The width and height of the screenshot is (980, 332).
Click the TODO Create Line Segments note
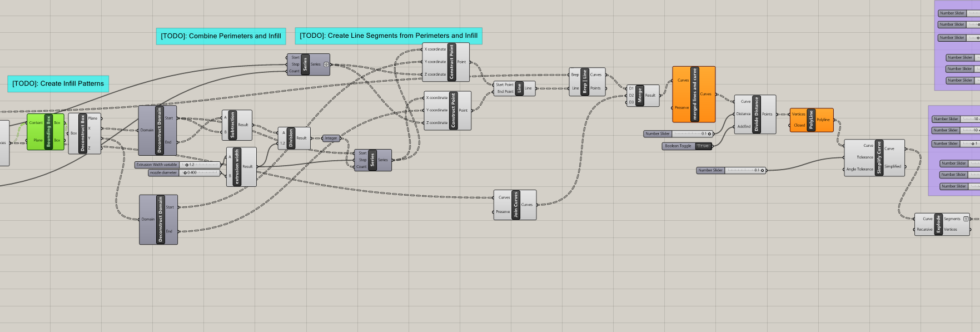pos(389,36)
